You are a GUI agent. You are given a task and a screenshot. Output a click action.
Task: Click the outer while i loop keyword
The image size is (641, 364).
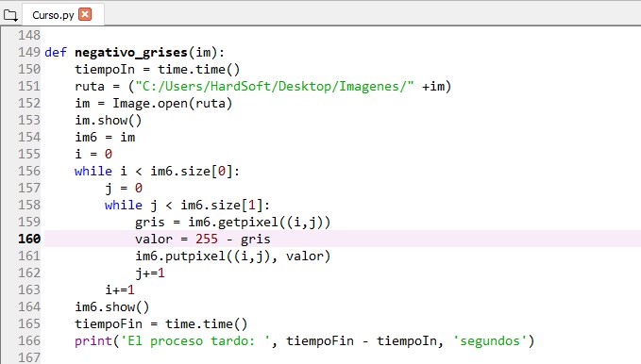93,172
